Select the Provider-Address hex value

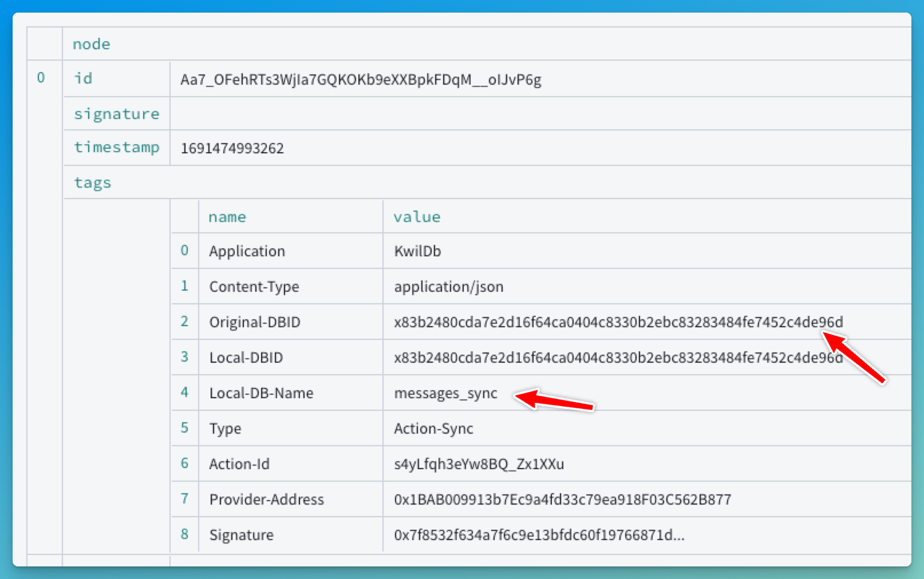tap(562, 499)
